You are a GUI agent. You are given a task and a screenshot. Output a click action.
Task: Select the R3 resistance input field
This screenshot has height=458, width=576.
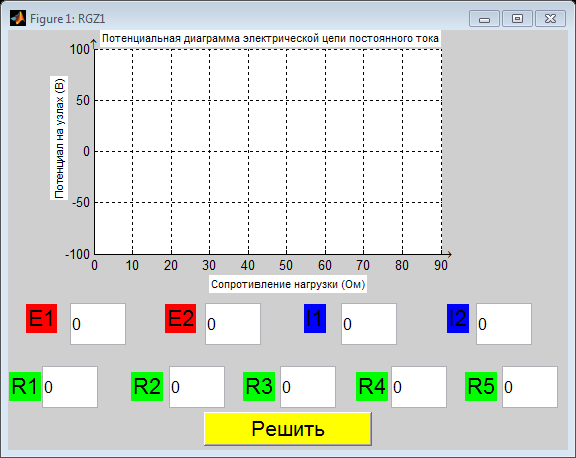tap(308, 387)
